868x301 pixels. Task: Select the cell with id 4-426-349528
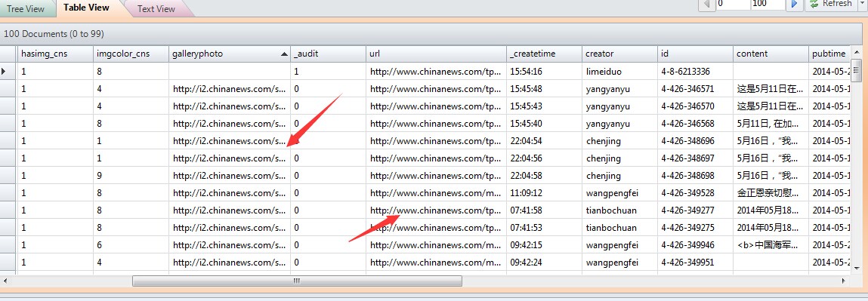pyautogui.click(x=695, y=193)
